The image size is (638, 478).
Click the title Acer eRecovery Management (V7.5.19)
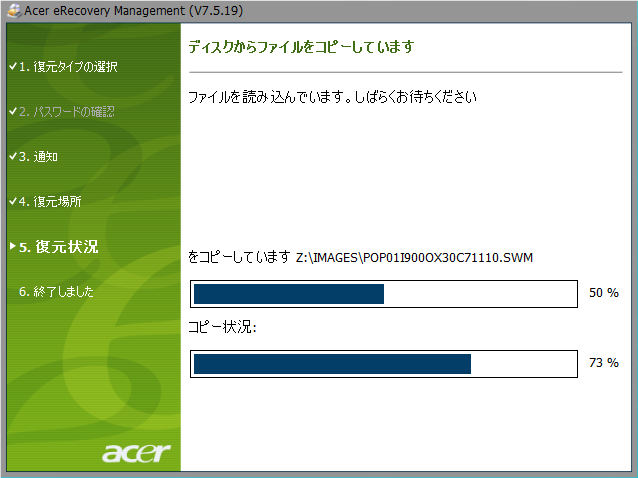pos(133,11)
